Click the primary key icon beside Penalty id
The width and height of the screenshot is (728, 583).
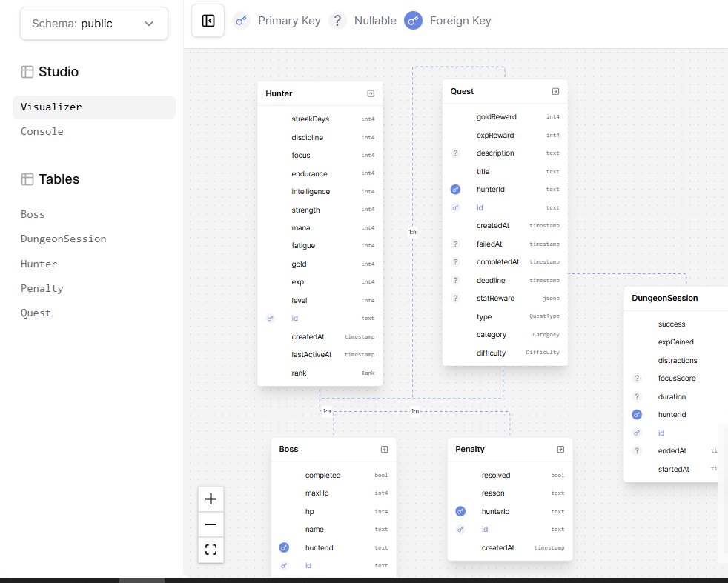(460, 529)
